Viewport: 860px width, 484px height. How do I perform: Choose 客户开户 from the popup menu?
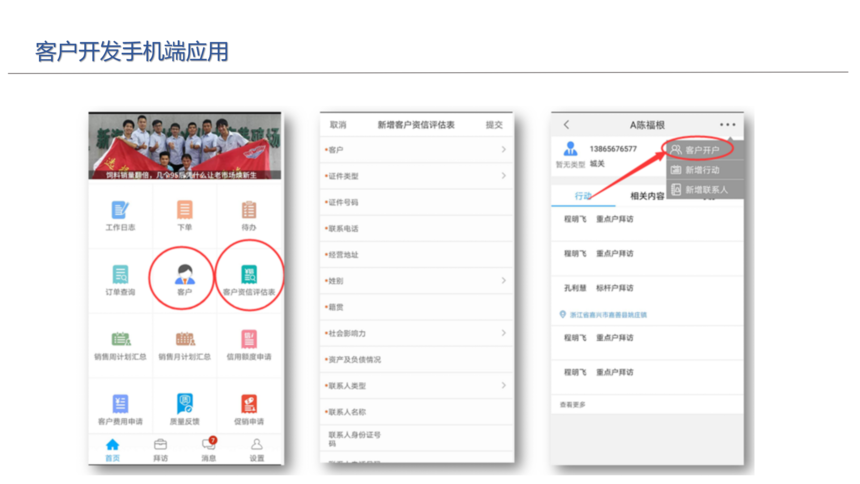pos(705,150)
